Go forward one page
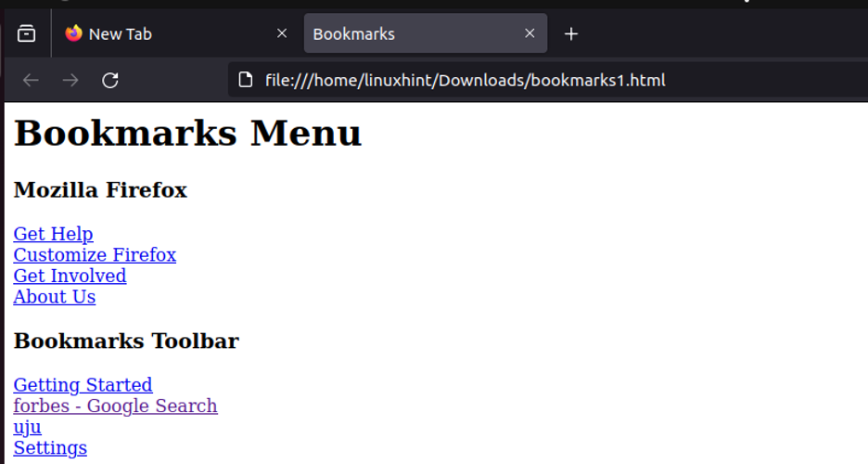 (70, 81)
